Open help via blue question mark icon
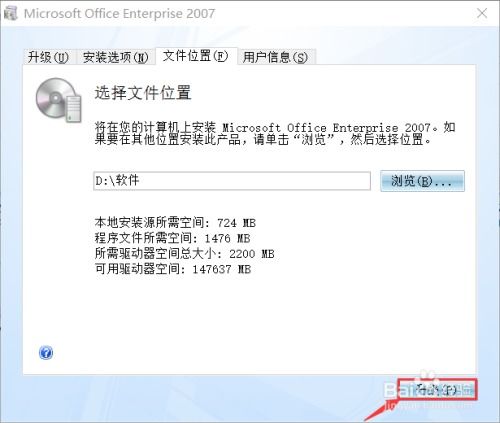This screenshot has height=423, width=500. 46,352
